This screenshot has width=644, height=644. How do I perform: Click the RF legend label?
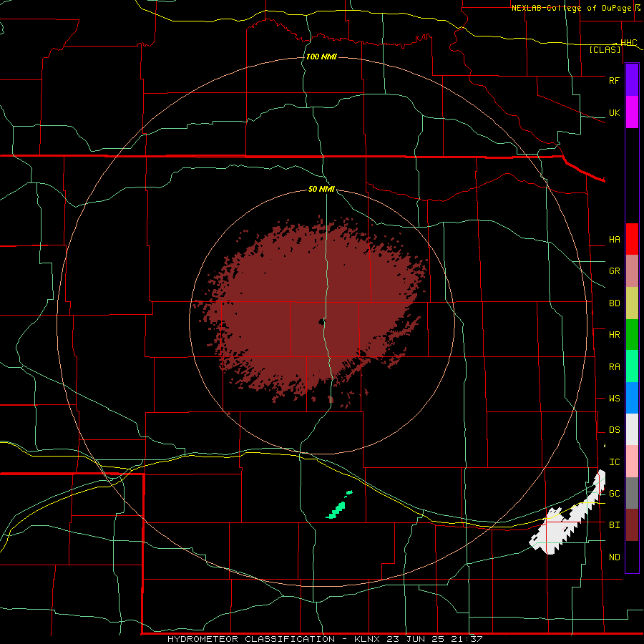tap(614, 80)
